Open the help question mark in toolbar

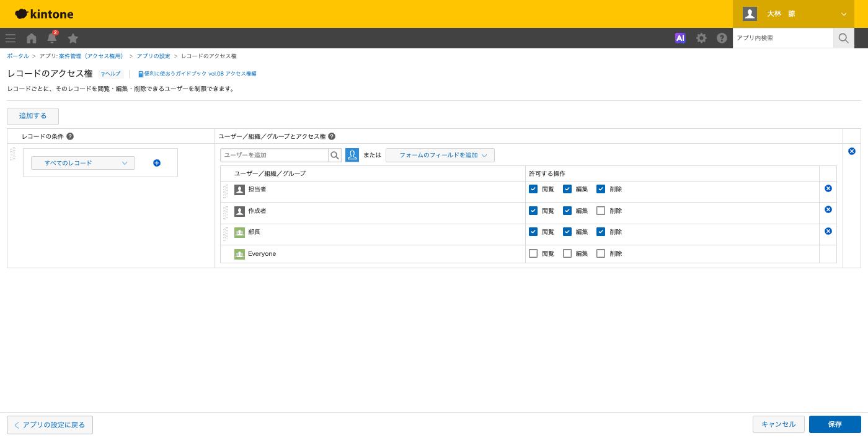click(722, 38)
